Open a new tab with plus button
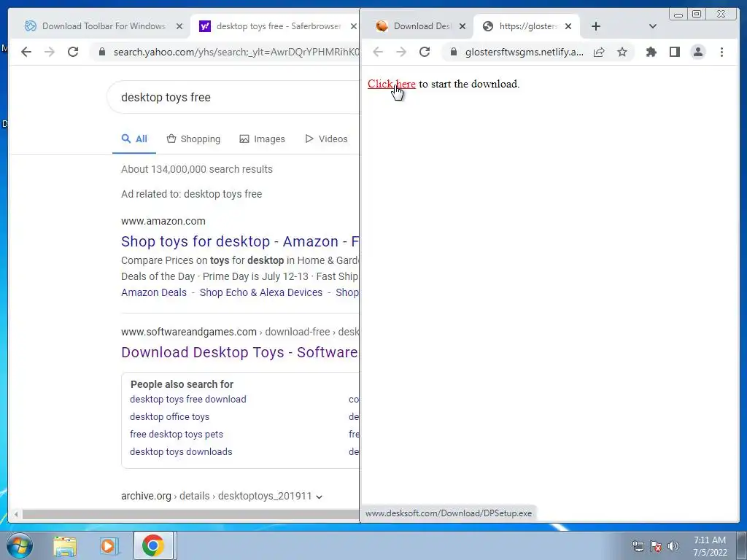The image size is (747, 560). pyautogui.click(x=596, y=26)
